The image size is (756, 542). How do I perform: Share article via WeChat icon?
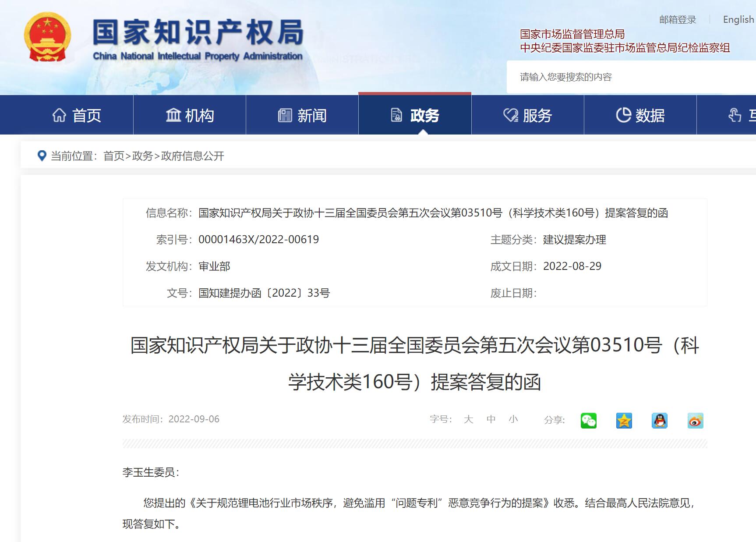click(588, 421)
